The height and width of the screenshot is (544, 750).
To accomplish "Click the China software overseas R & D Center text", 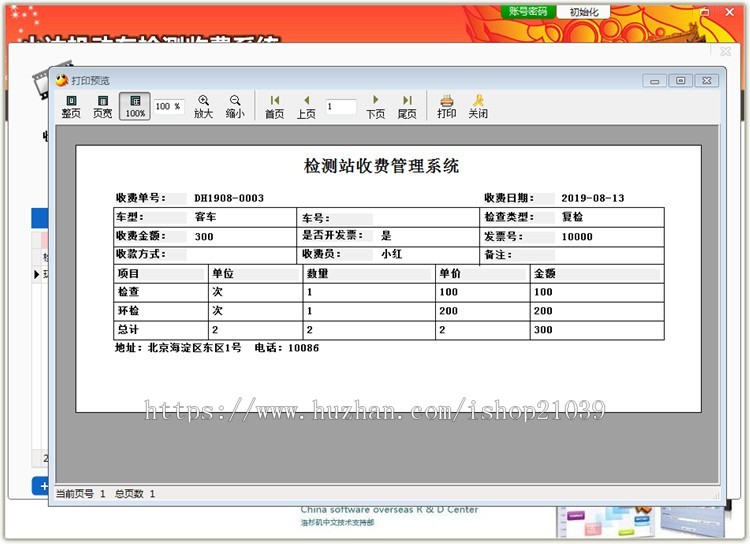I will pyautogui.click(x=389, y=510).
